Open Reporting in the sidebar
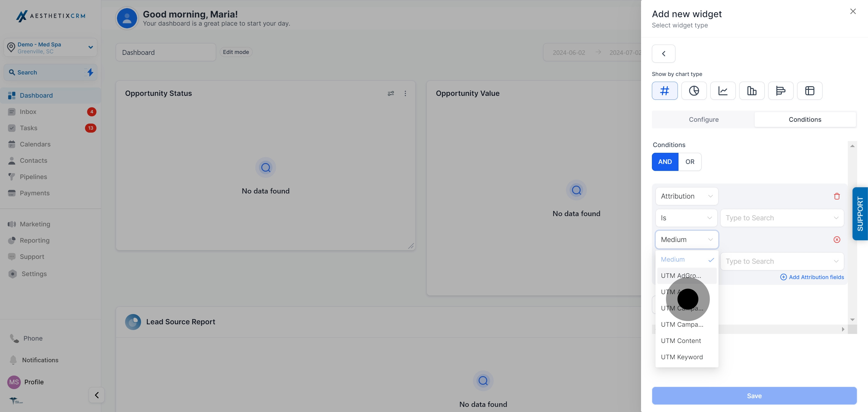 coord(34,240)
